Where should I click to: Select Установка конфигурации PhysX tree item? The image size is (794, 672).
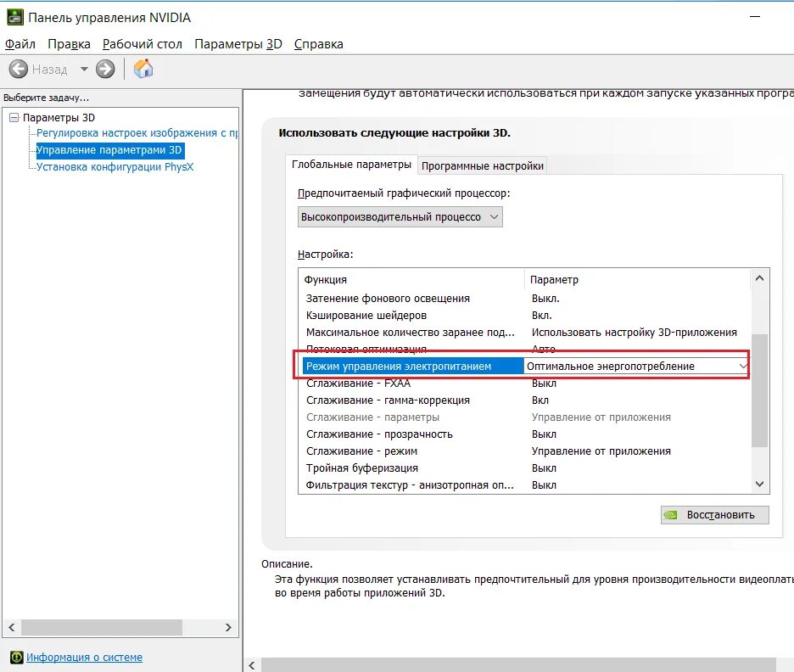click(x=115, y=166)
